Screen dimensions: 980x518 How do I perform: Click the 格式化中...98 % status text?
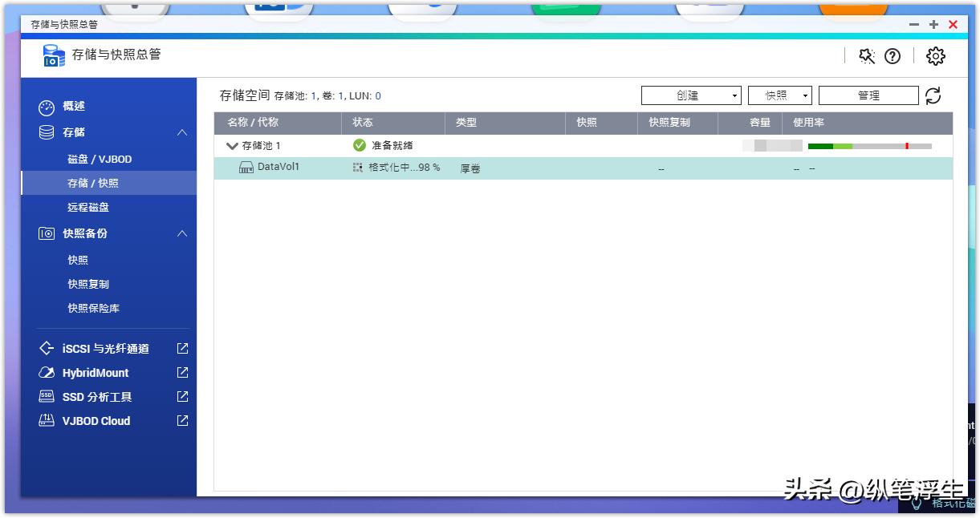tap(405, 168)
